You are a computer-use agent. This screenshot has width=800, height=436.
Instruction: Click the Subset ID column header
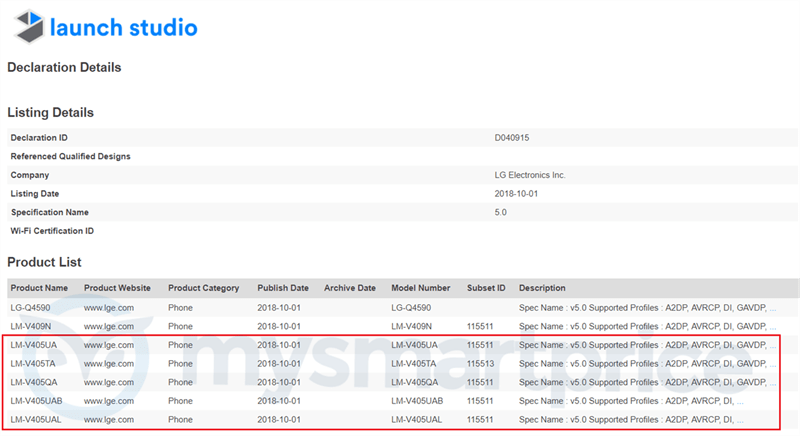click(x=486, y=288)
